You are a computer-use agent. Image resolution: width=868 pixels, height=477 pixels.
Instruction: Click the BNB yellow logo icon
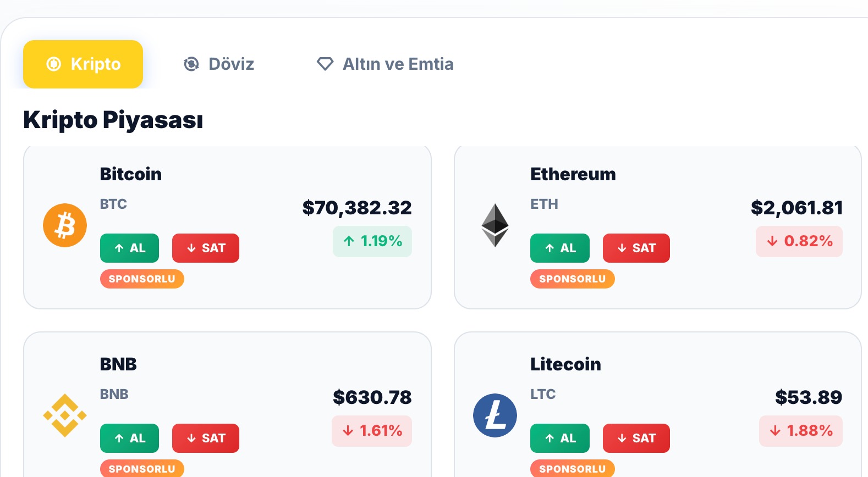pyautogui.click(x=64, y=415)
